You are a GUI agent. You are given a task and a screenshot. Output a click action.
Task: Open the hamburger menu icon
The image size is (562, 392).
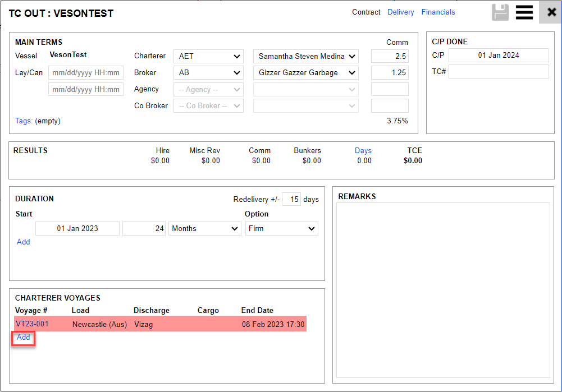point(524,12)
